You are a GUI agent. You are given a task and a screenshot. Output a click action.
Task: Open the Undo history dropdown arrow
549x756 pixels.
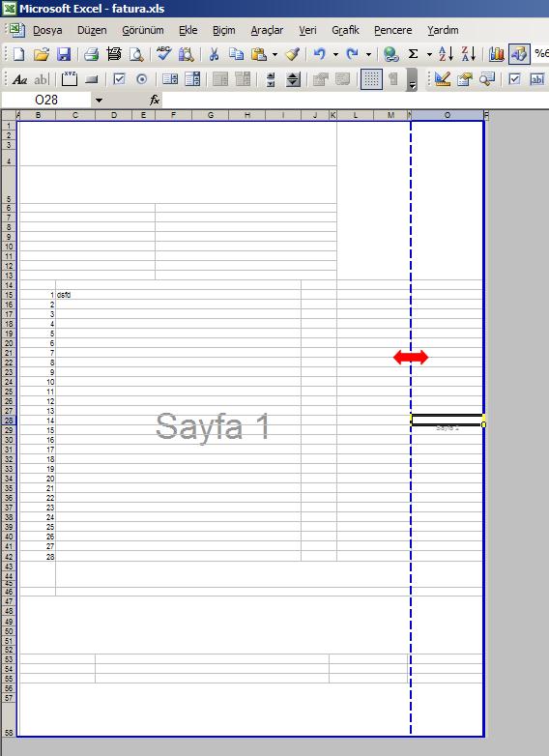[x=335, y=54]
